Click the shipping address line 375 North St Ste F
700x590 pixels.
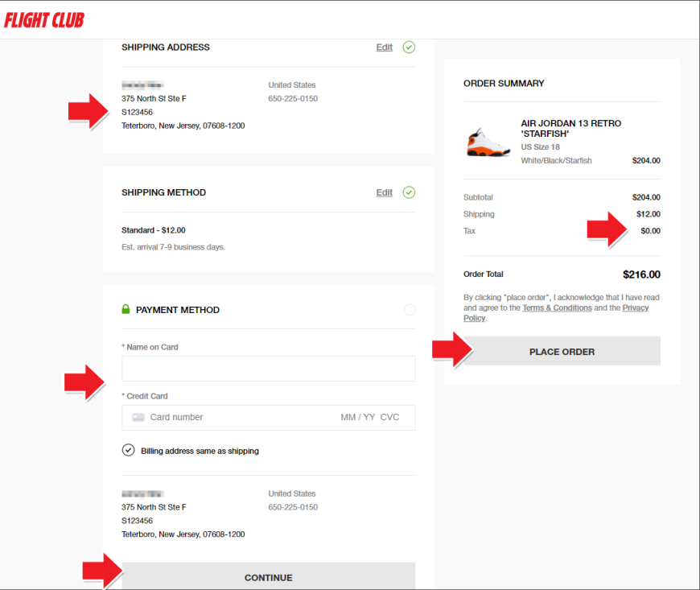click(x=154, y=99)
